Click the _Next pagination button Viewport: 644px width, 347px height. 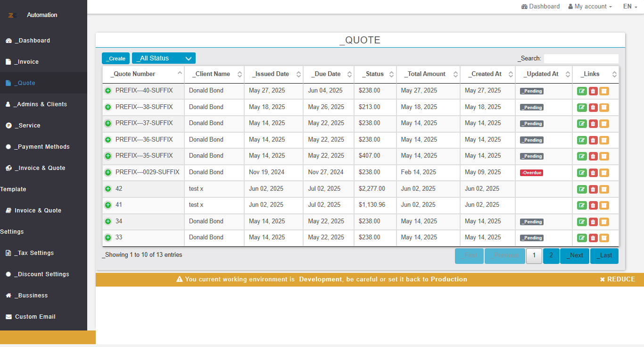[575, 255]
